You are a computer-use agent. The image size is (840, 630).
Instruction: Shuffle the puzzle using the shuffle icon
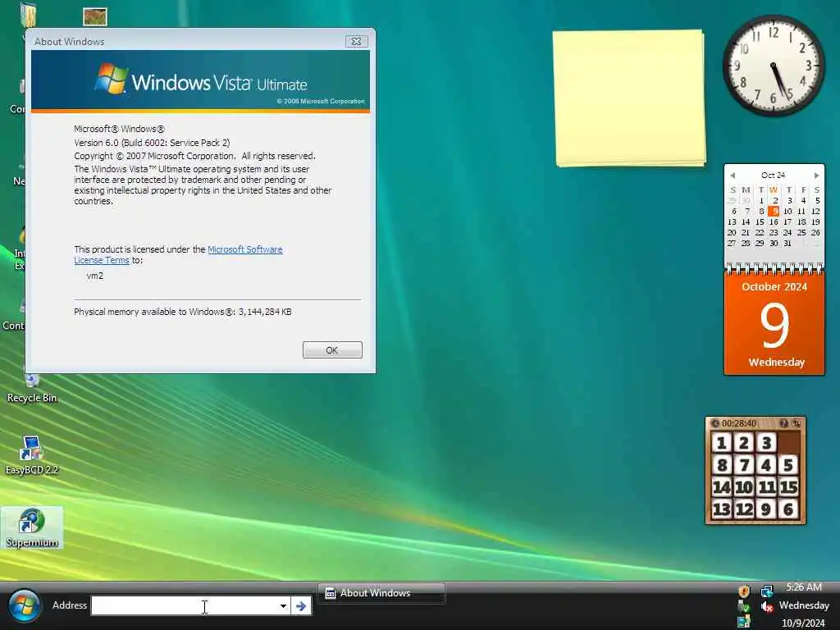[796, 423]
